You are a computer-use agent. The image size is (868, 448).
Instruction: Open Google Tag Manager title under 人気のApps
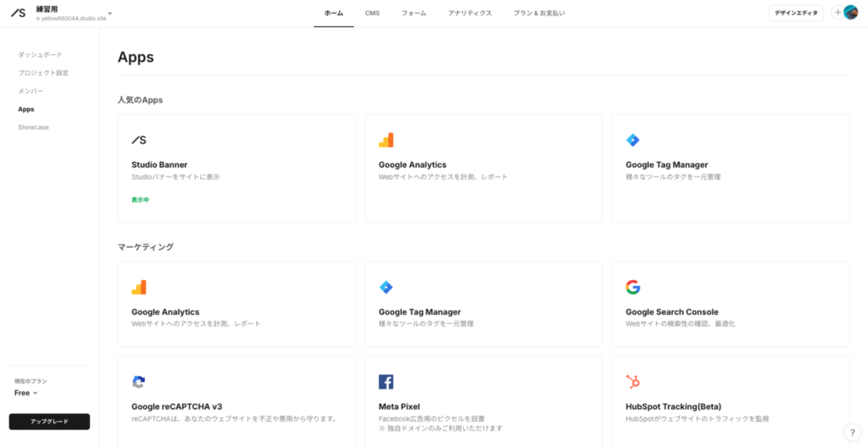tap(666, 165)
